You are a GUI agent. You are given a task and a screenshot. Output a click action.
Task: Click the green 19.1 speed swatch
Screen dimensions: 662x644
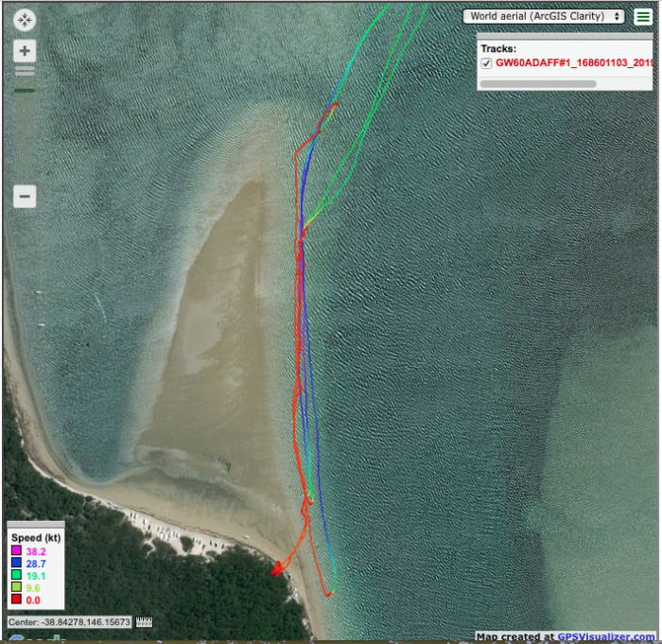point(16,574)
